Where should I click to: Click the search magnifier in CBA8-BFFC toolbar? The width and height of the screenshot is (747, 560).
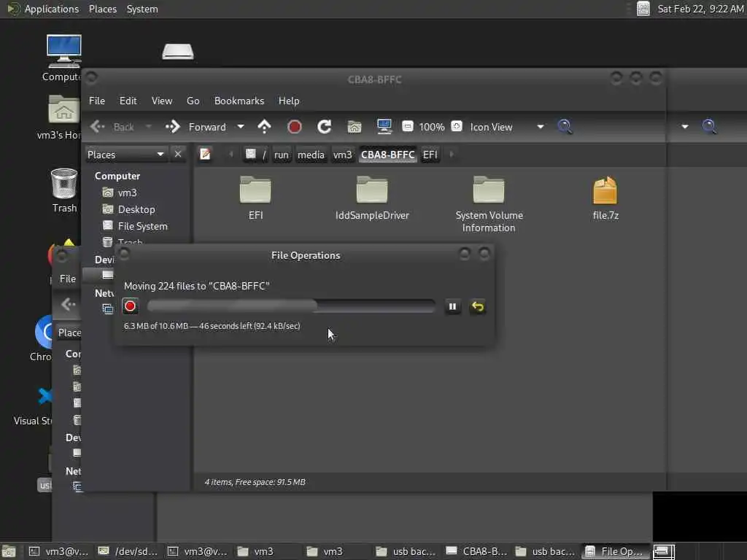click(x=565, y=127)
